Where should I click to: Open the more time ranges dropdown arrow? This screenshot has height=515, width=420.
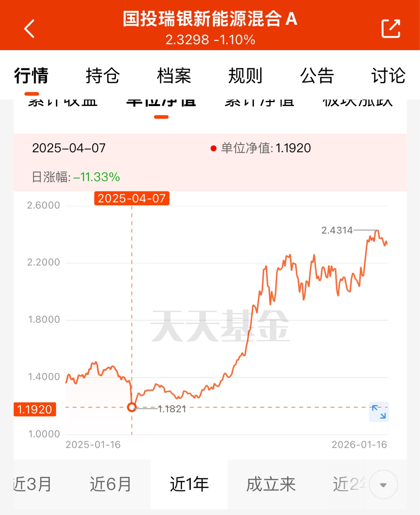coord(383,485)
